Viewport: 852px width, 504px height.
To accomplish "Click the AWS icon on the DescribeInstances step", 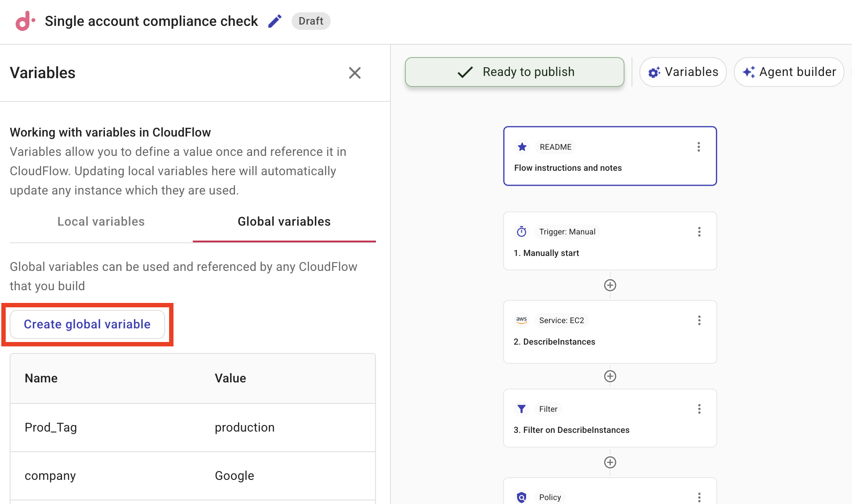I will point(521,320).
